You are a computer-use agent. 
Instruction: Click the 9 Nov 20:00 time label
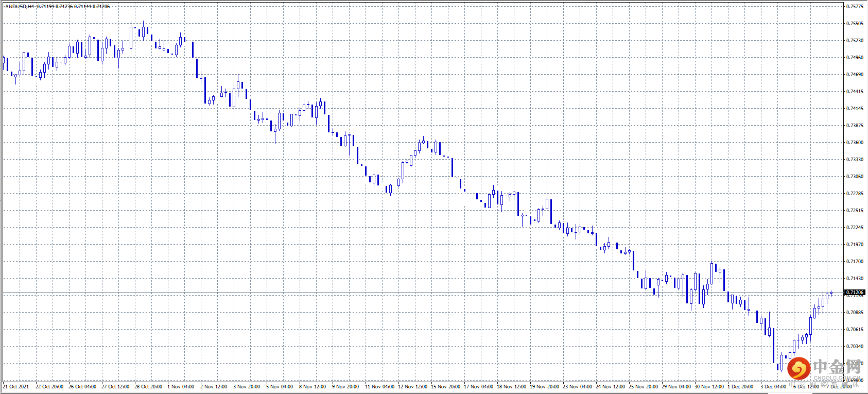(x=345, y=387)
